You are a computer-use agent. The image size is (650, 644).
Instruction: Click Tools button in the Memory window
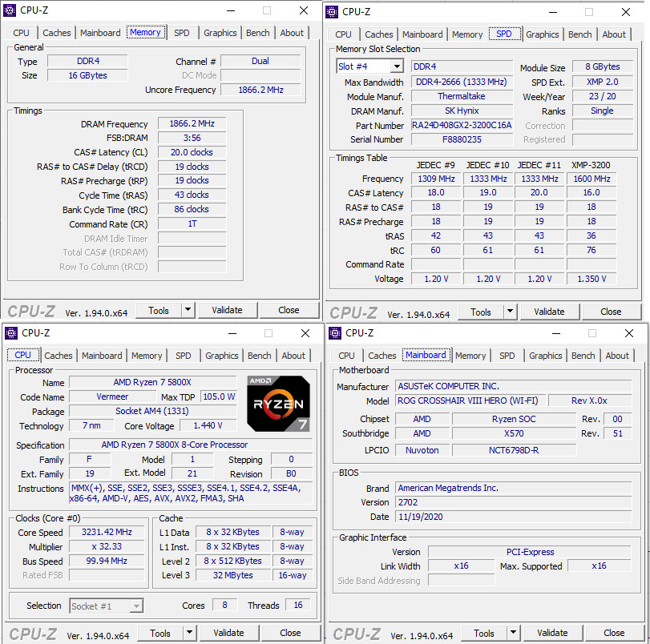(x=159, y=310)
